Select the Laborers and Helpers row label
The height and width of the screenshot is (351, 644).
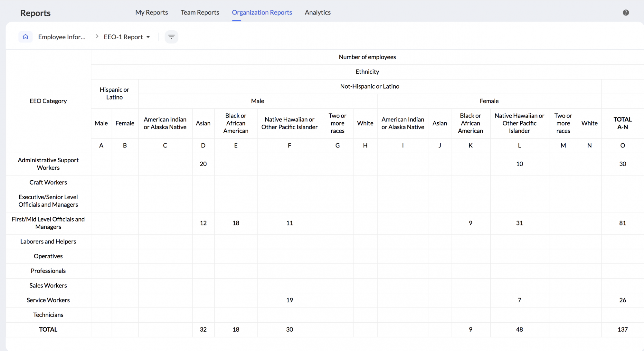(48, 242)
